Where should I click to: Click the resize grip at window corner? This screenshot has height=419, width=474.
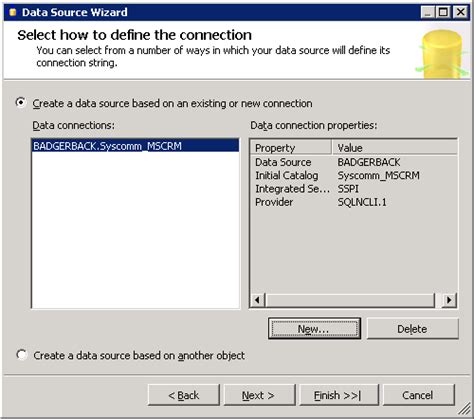pos(464,408)
